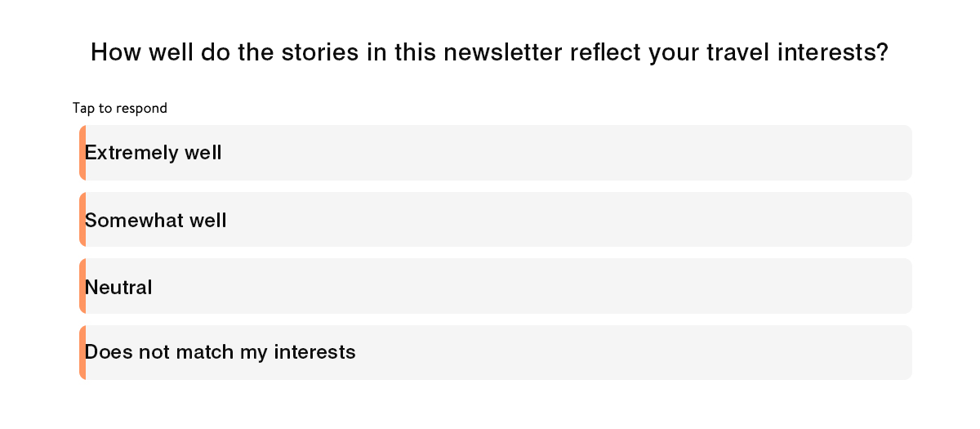
Task: Click orange accent bar beside "Extremely well"
Action: pos(82,153)
